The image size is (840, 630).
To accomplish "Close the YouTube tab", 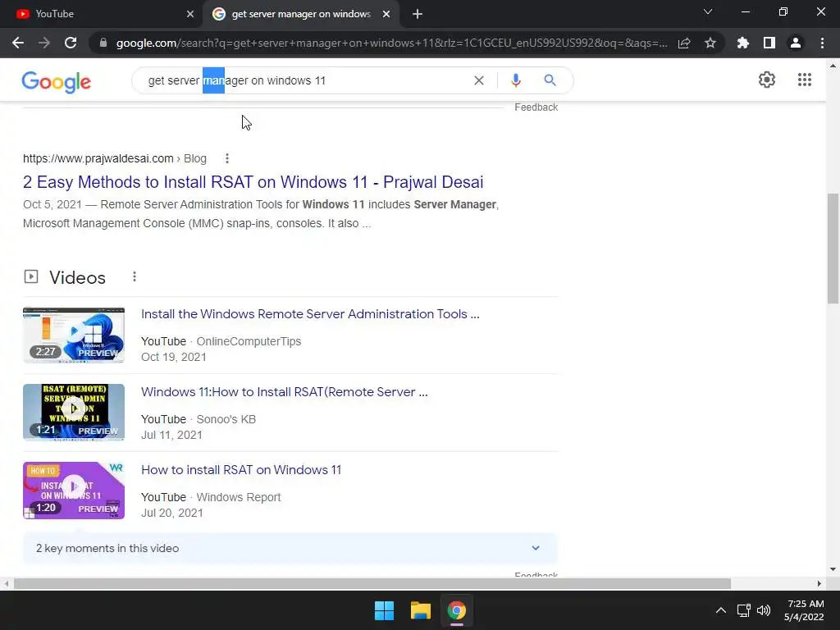I will coord(190,14).
